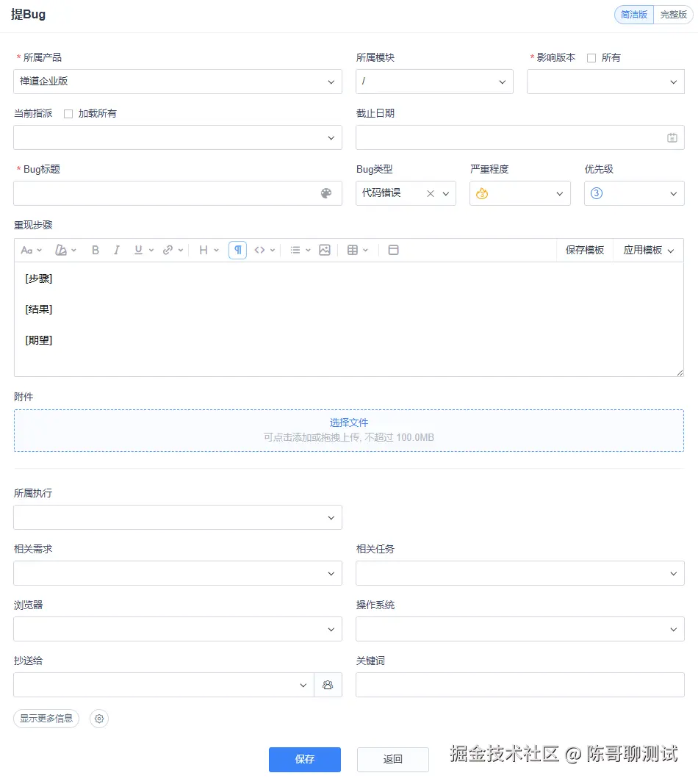Toggle italic formatting in the steps editor
Screen dimensions: 698x784
pos(117,250)
